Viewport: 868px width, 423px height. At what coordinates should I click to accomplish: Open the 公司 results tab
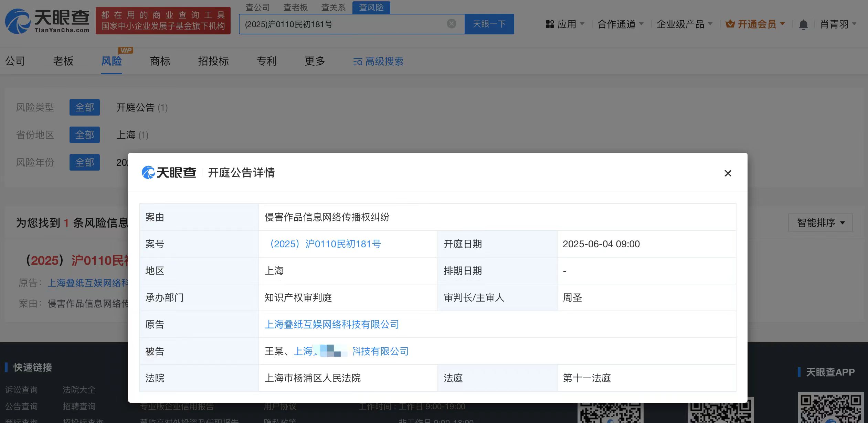[15, 61]
